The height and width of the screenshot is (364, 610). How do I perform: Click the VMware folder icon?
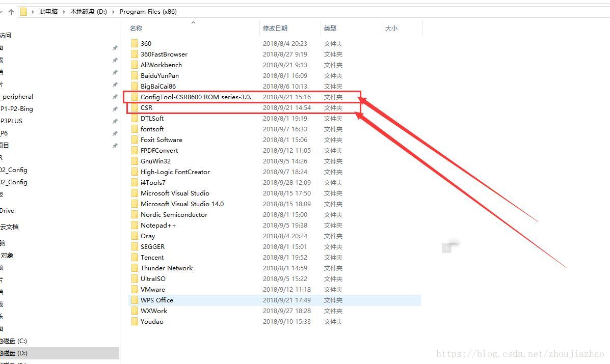[135, 289]
